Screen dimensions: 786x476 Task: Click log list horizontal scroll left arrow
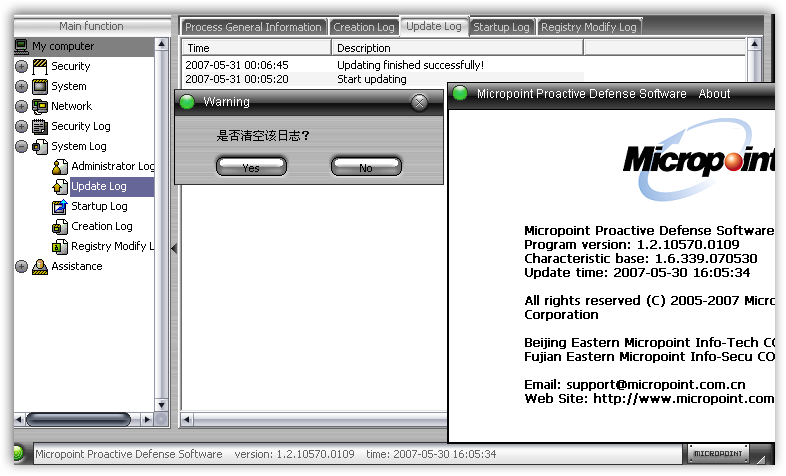pyautogui.click(x=186, y=419)
